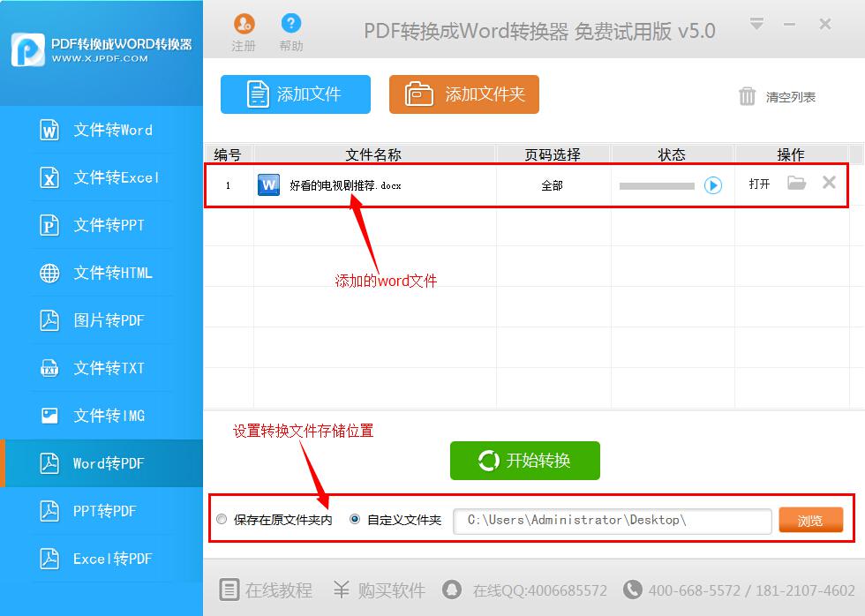Start conversion with the play progress control
This screenshot has height=616, width=865.
tap(713, 186)
